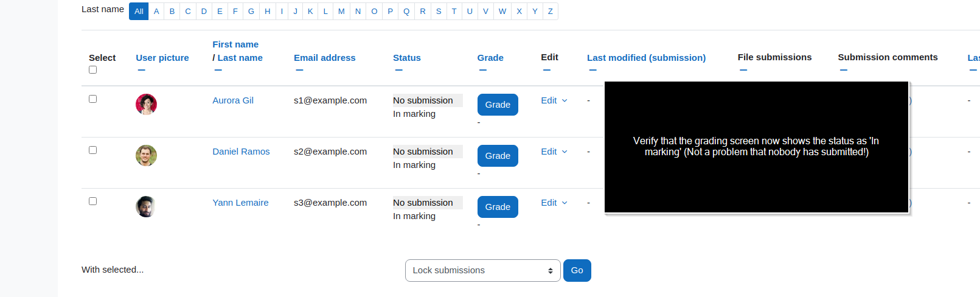This screenshot has height=297, width=980.
Task: Hide the Grade column
Action: coord(482,70)
